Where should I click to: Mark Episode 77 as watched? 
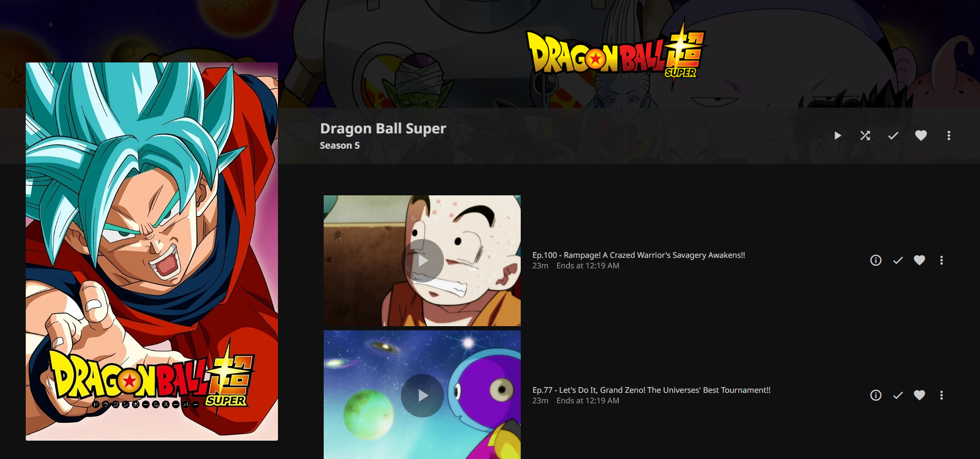point(898,395)
